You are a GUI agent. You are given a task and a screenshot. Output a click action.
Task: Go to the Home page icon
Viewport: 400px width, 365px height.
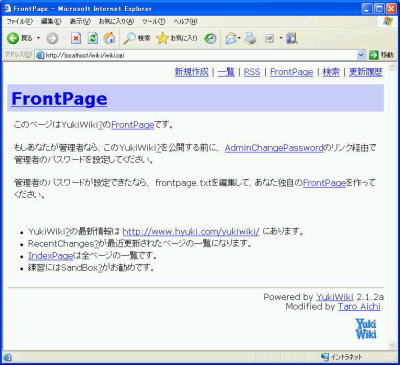(109, 38)
